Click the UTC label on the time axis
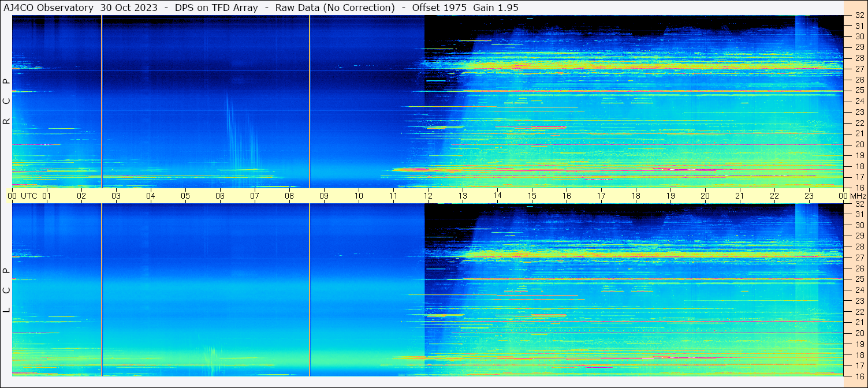868x388 pixels. click(x=29, y=196)
